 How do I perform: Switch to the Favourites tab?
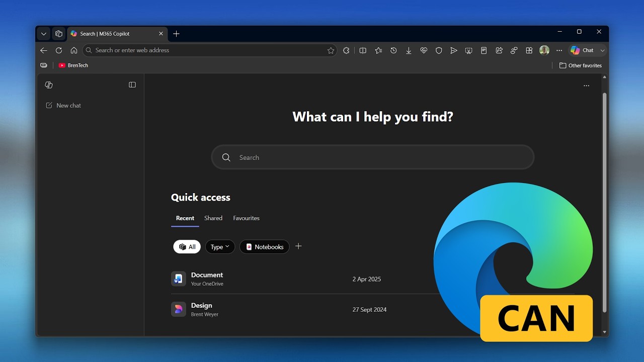[x=247, y=218]
